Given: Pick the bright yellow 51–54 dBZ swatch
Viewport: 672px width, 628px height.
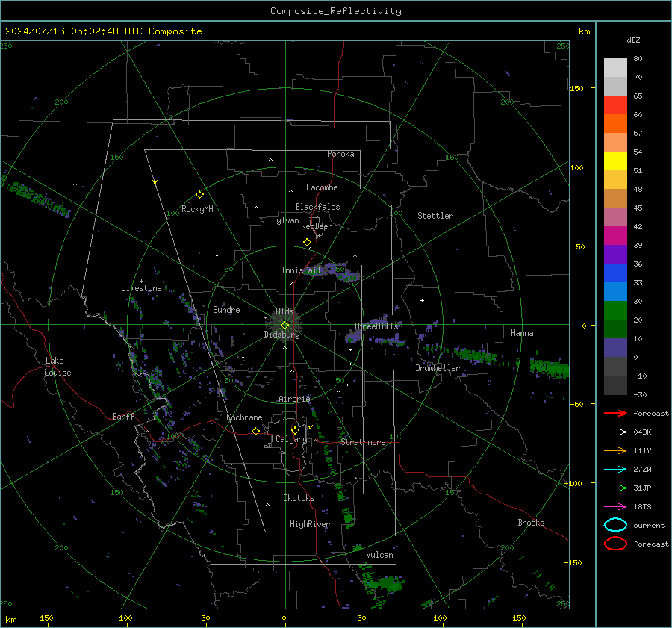Looking at the screenshot, I should pos(615,161).
